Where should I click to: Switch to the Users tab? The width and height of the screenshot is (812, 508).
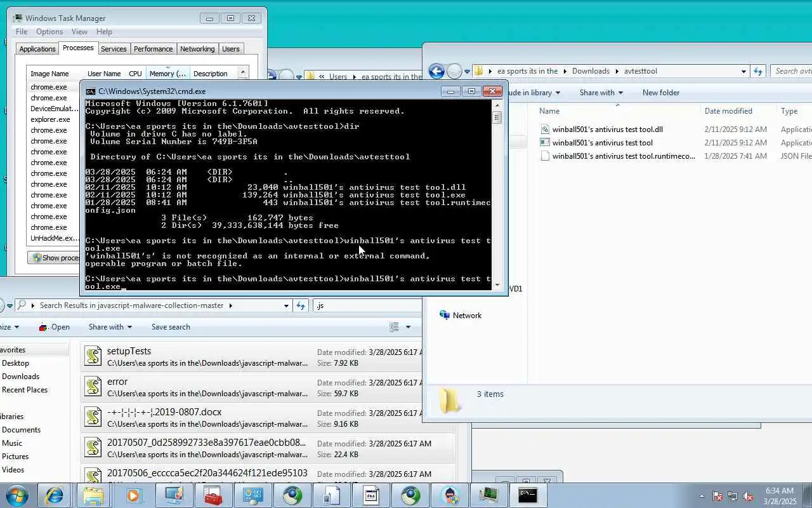pos(231,49)
